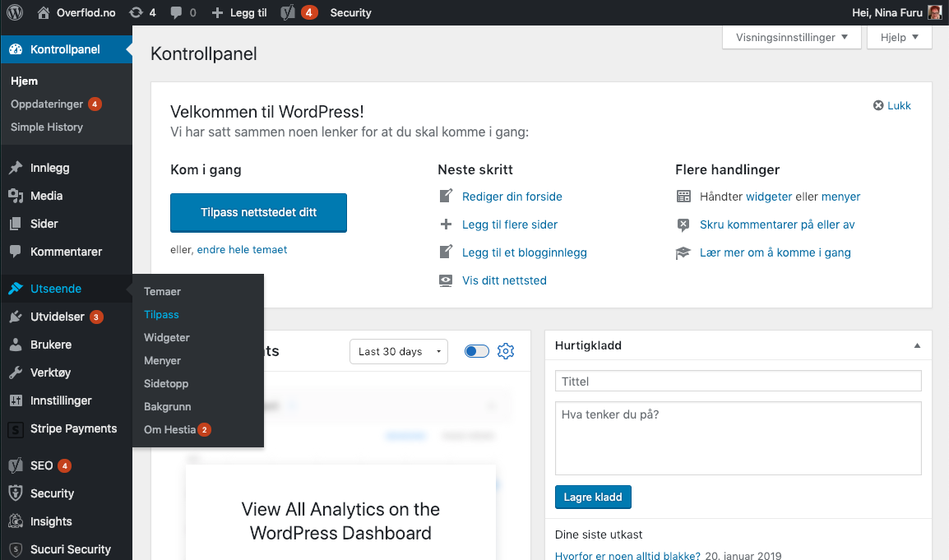
Task: Click the Hei, Nina Furu account text
Action: click(887, 12)
